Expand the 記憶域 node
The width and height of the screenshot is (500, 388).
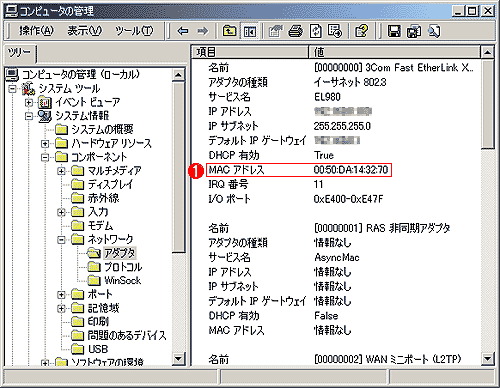(x=61, y=308)
